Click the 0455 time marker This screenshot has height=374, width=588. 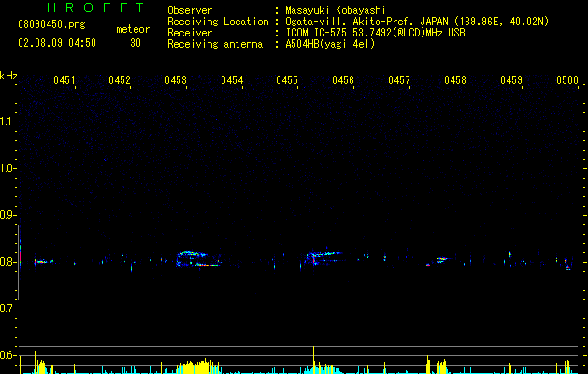tap(287, 80)
